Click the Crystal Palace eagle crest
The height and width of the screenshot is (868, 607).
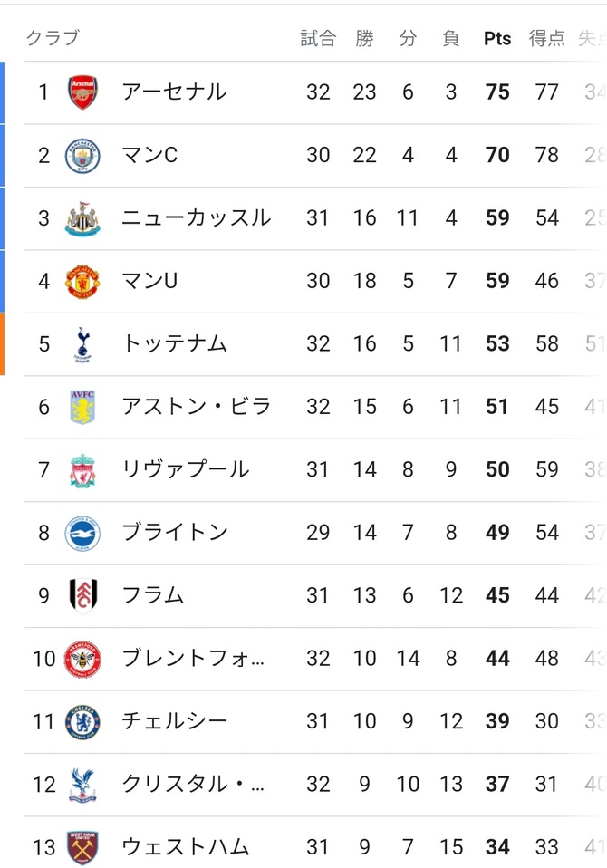click(82, 785)
